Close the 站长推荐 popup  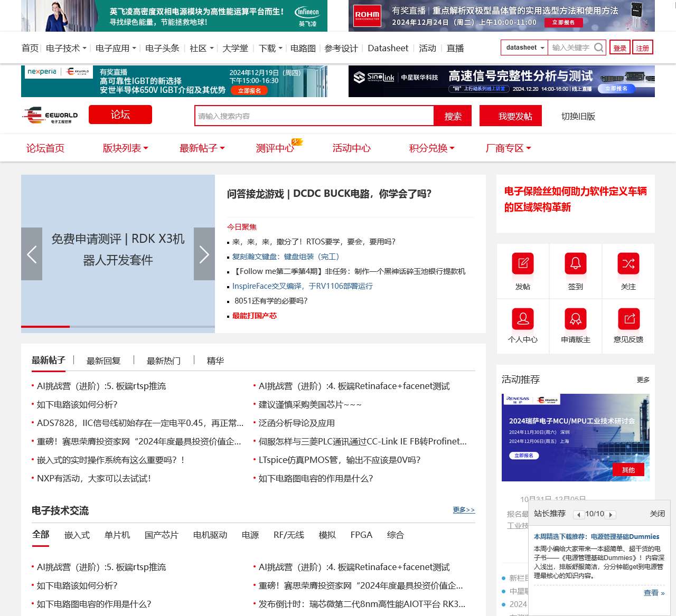coord(658,514)
